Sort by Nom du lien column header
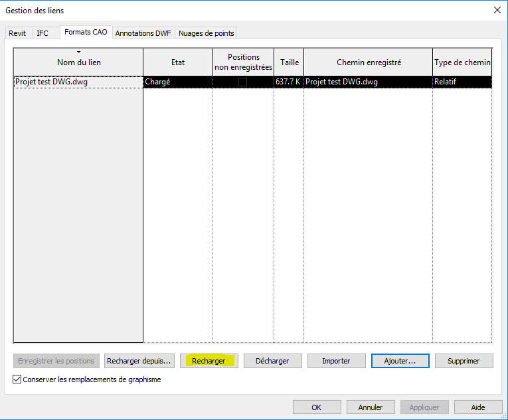This screenshot has height=420, width=508. [78, 62]
